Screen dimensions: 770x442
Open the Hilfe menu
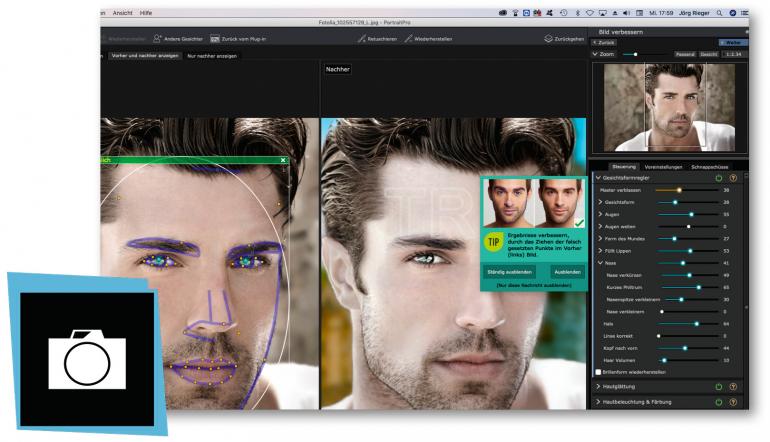click(146, 13)
